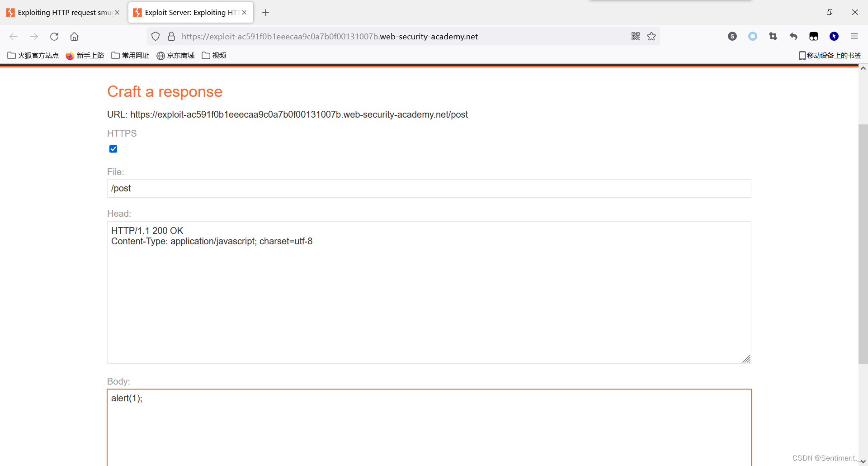The image size is (868, 466).
Task: Minimize the Firefox window
Action: tap(804, 12)
